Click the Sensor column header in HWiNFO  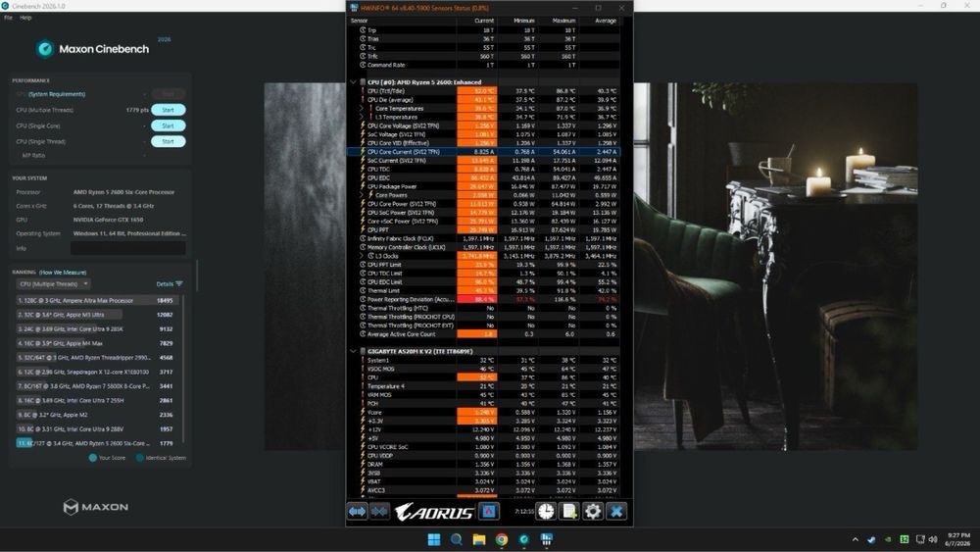(x=360, y=21)
